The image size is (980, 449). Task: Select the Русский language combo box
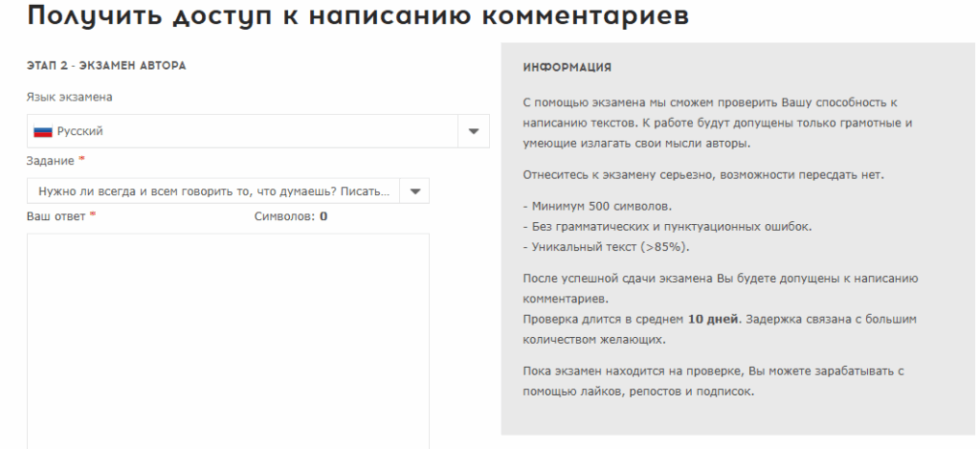(258, 131)
